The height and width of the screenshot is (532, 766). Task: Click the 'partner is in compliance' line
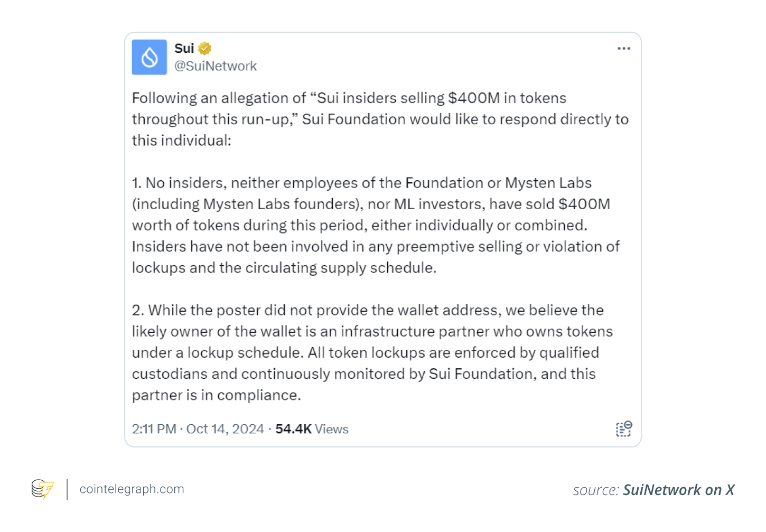(x=217, y=395)
